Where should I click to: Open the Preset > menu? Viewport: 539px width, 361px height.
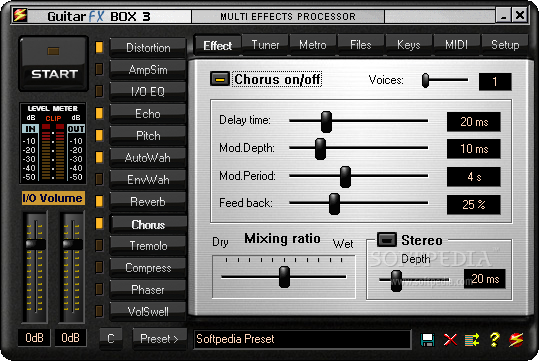pyautogui.click(x=160, y=339)
